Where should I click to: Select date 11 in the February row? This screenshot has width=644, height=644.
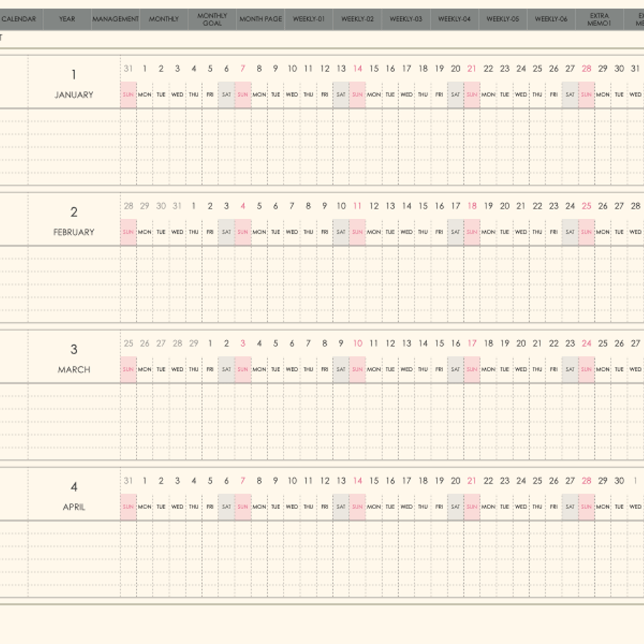[357, 206]
